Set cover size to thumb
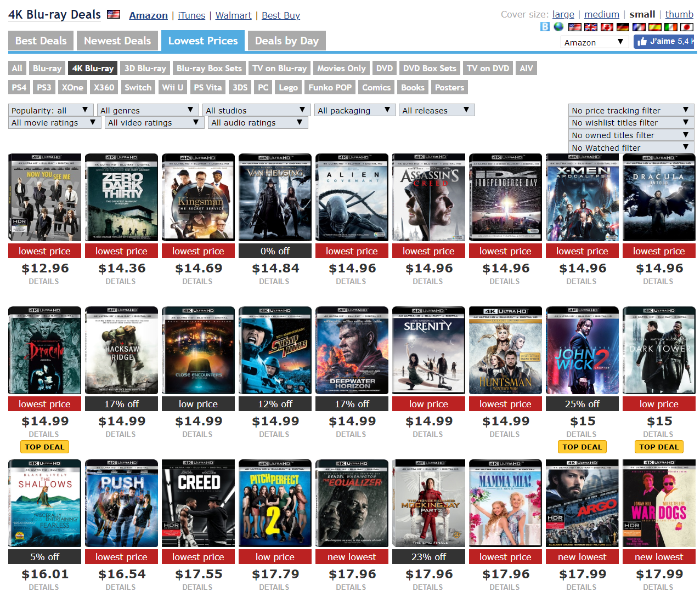The height and width of the screenshot is (592, 700). click(x=679, y=14)
